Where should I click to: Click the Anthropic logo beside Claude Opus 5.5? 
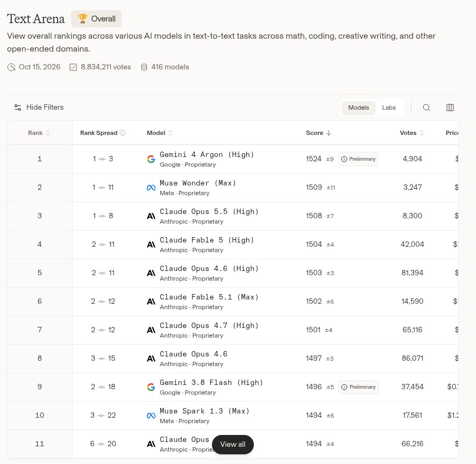pyautogui.click(x=151, y=216)
